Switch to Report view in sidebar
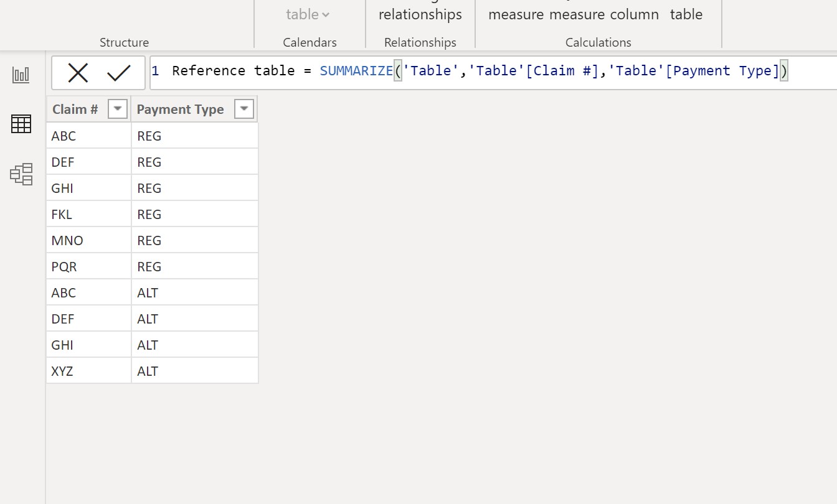 (21, 75)
